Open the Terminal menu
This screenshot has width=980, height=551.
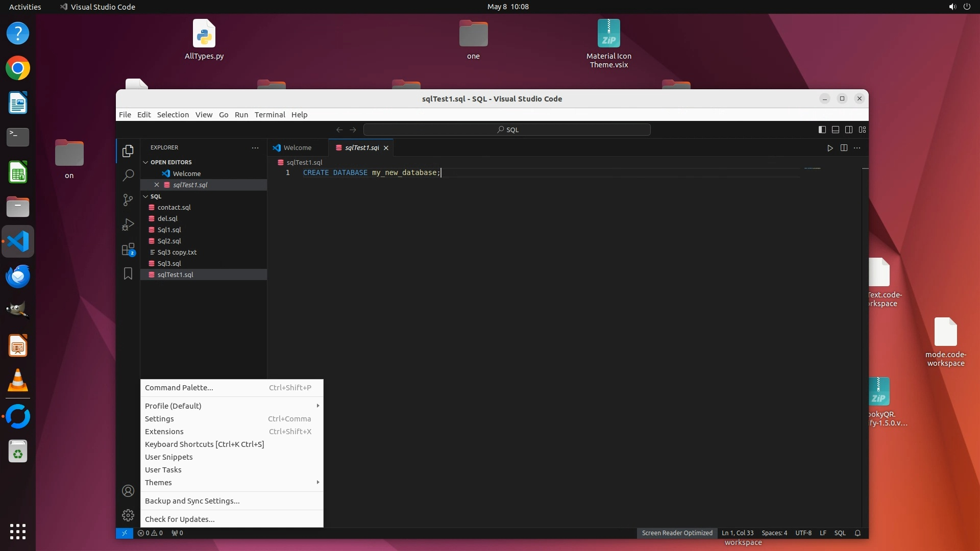pyautogui.click(x=269, y=115)
